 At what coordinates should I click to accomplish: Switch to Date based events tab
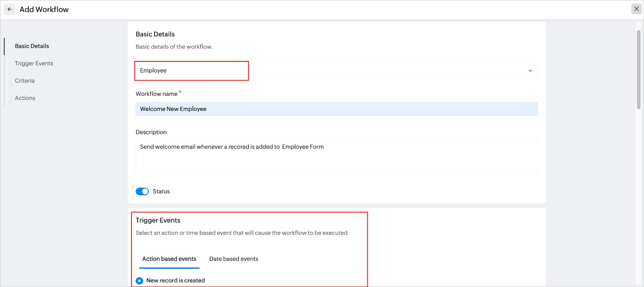click(234, 259)
